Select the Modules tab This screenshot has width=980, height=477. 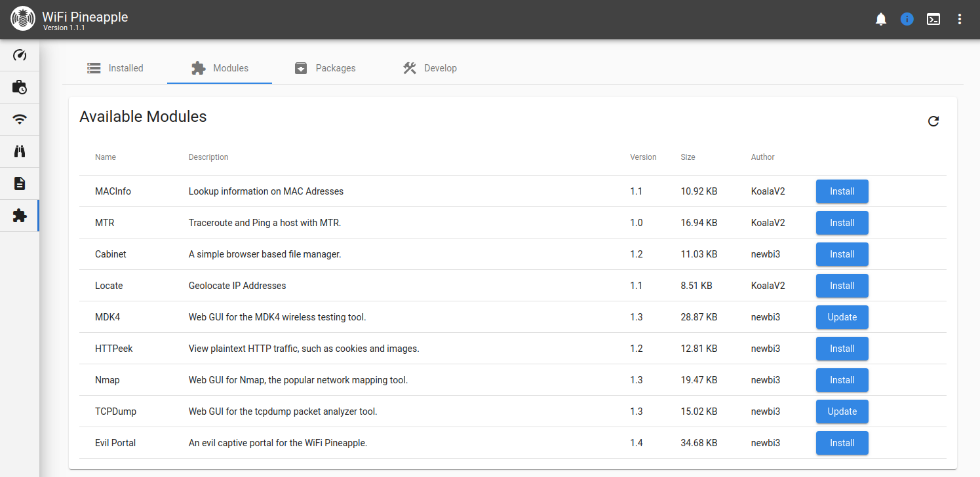point(220,68)
